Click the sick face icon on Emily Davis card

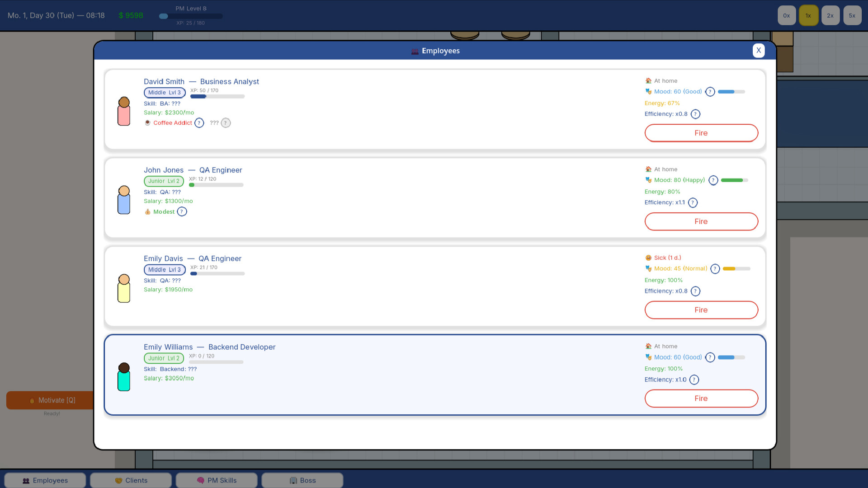click(x=648, y=258)
